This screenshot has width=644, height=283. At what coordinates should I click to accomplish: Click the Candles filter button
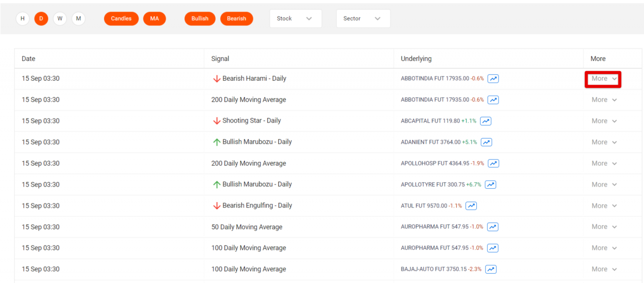pyautogui.click(x=121, y=18)
